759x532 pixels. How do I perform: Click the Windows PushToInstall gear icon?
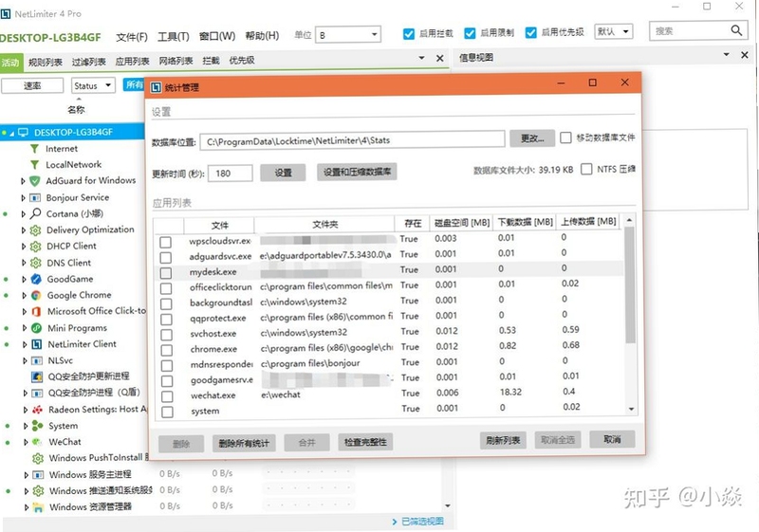click(x=38, y=458)
